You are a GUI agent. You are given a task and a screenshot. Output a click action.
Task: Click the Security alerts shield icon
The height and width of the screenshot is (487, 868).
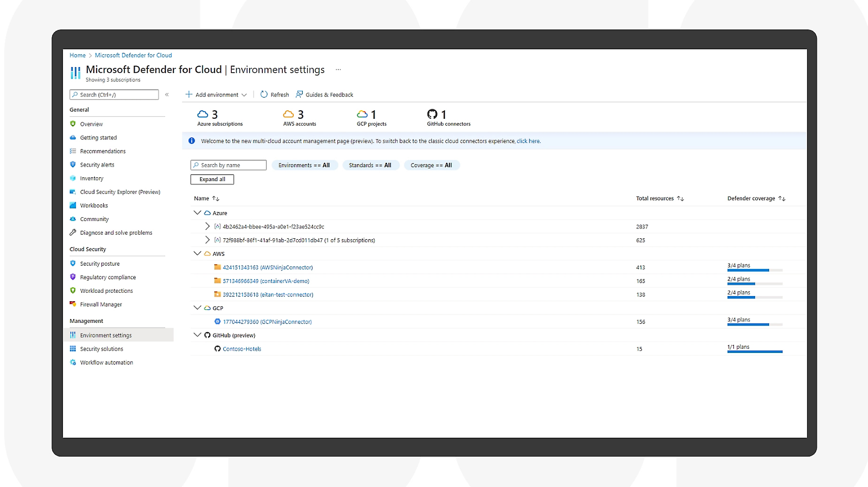[73, 165]
